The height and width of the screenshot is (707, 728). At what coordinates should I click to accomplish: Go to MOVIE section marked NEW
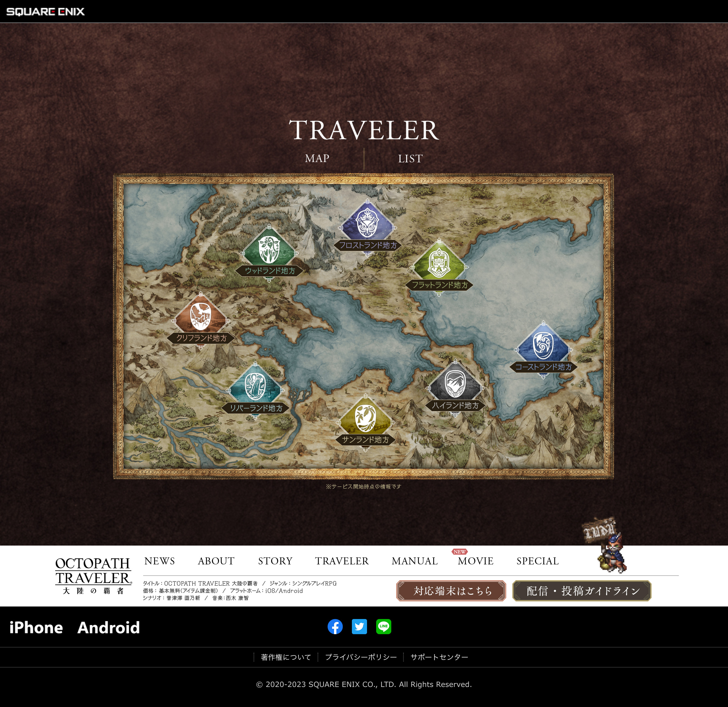[x=475, y=561]
